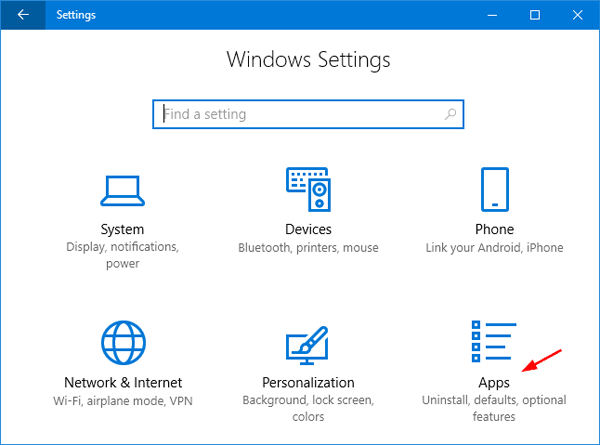Click "Bluetooth, printers, mouse" description text
600x445 pixels.
coord(308,247)
